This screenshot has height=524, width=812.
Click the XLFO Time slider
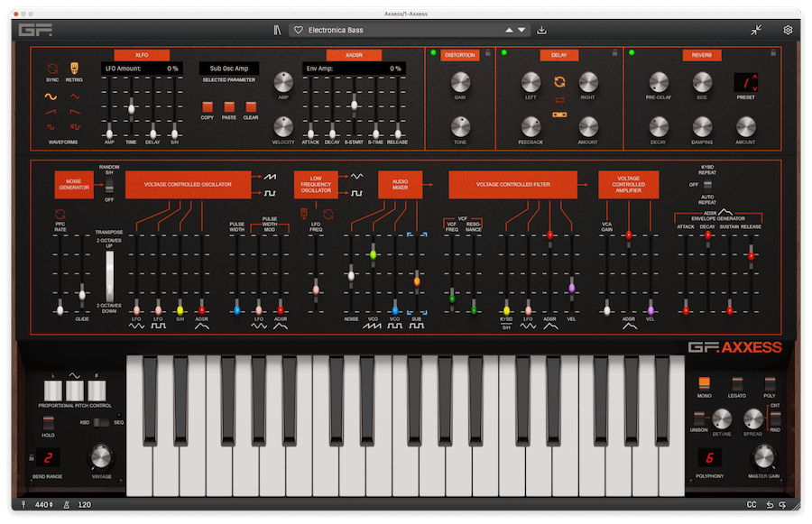131,109
